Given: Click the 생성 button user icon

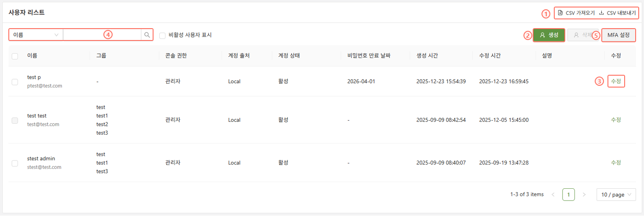Looking at the screenshot, I should pos(542,35).
